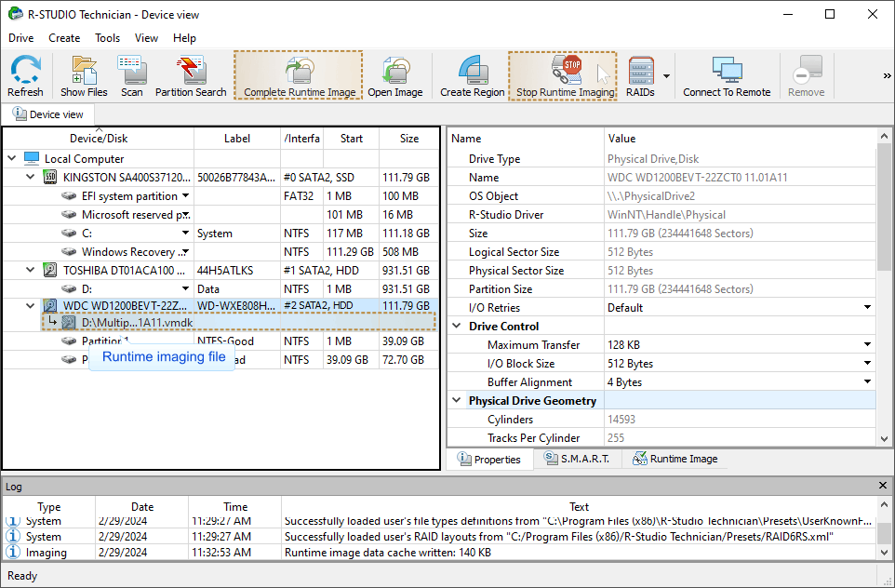The height and width of the screenshot is (588, 895).
Task: Click the log Date column header
Action: (142, 506)
